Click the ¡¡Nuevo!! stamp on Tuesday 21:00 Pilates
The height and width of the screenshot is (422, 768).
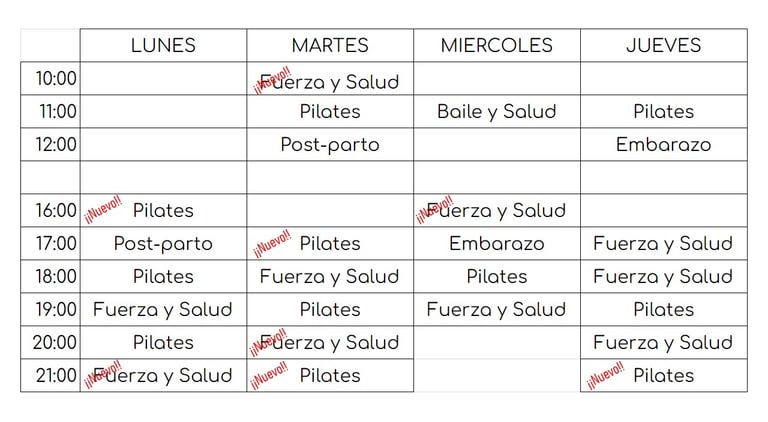269,375
